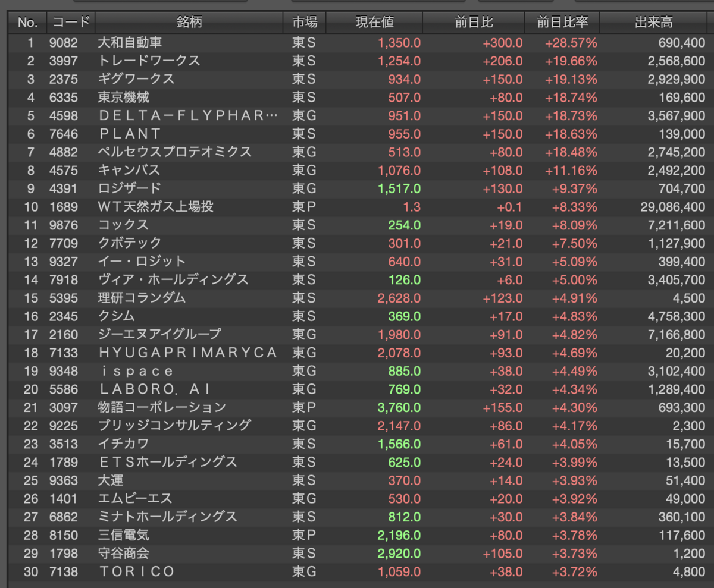Click the 銘柄 column header
714x588 pixels.
tap(189, 23)
